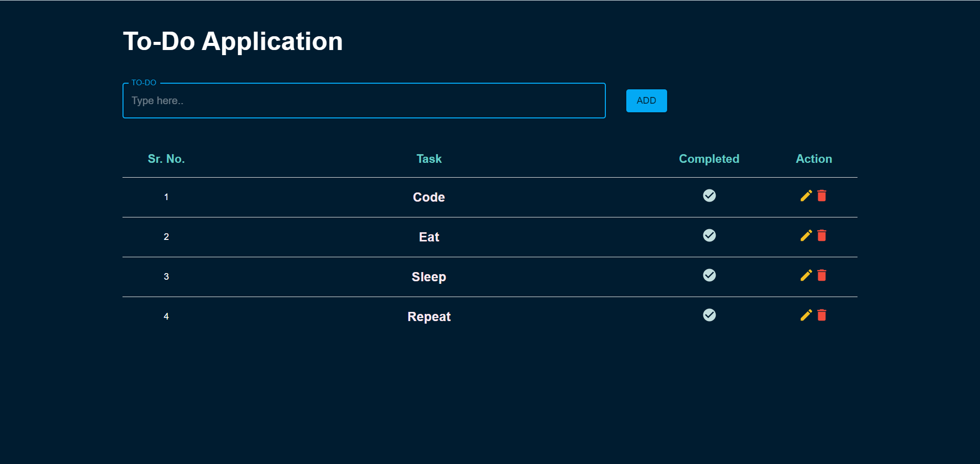
Task: Click the Sr. No. column header
Action: (x=166, y=159)
